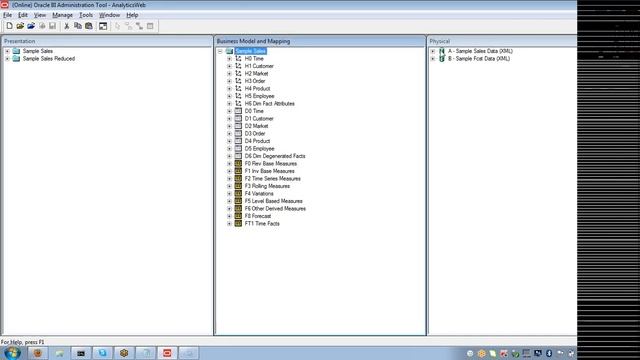
Task: Click the hierarchy icon beside H0 Time
Action: tap(238, 58)
